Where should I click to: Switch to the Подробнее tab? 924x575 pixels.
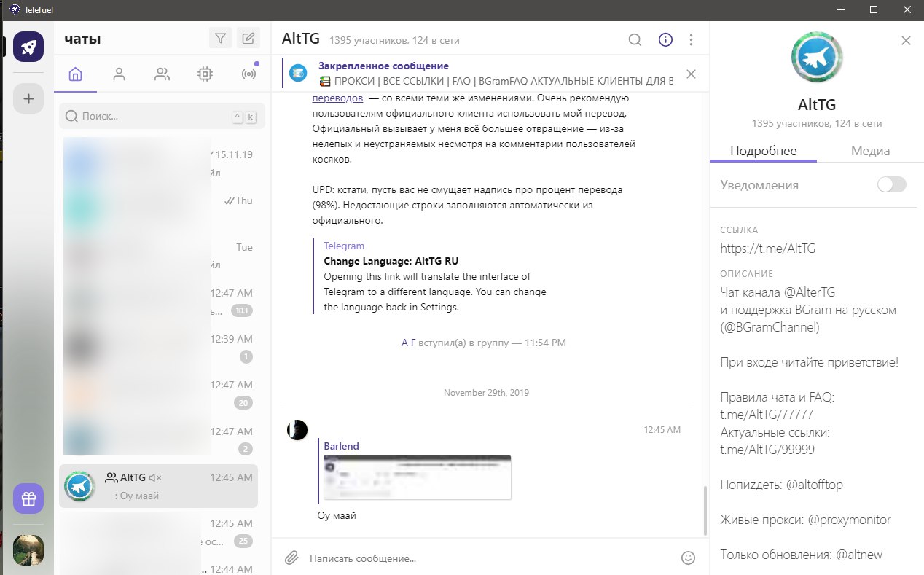pyautogui.click(x=763, y=151)
